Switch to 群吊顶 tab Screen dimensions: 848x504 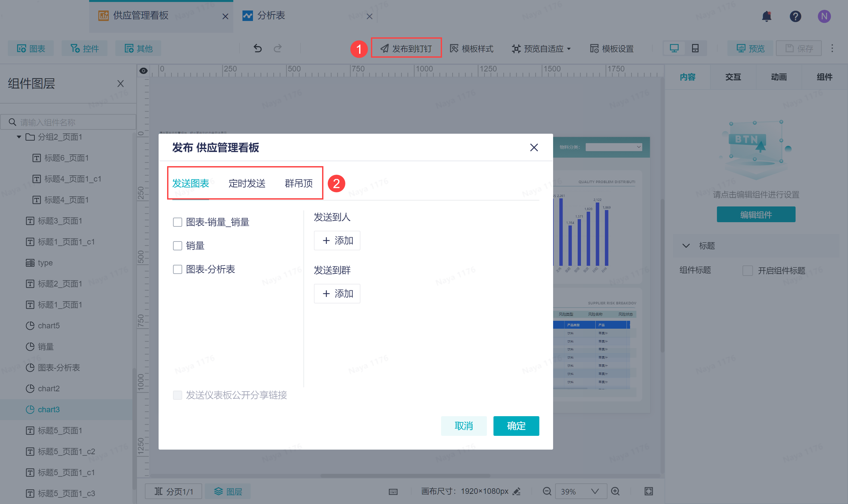(299, 184)
